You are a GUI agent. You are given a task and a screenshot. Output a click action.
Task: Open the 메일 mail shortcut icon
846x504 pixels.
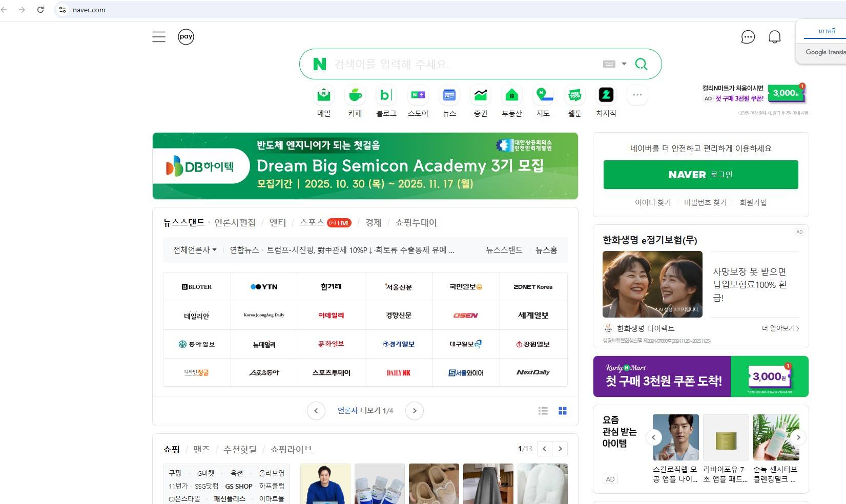(324, 95)
